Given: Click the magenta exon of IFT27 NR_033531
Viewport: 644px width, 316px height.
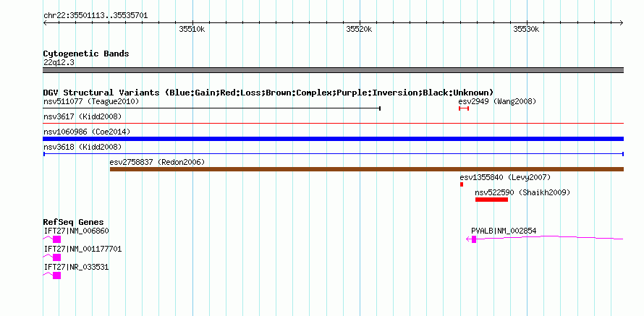Looking at the screenshot, I should 56,276.
